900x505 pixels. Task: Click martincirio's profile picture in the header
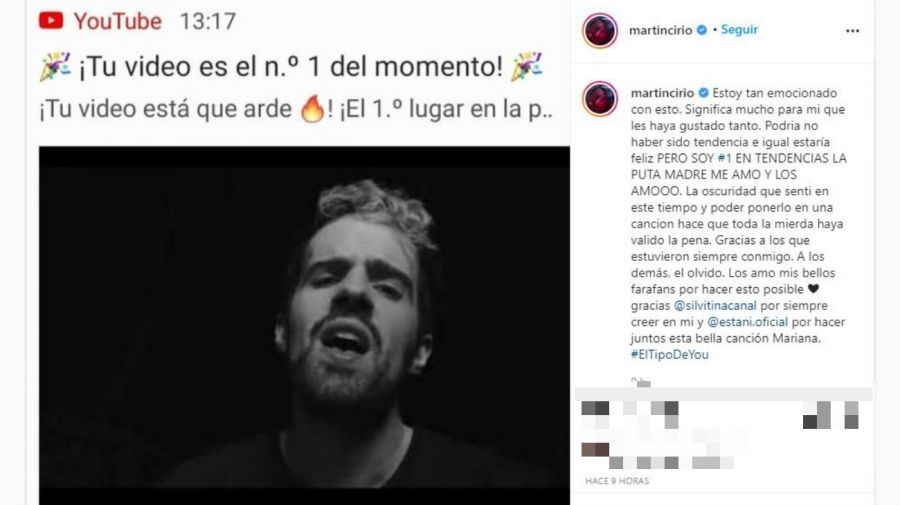pos(600,30)
